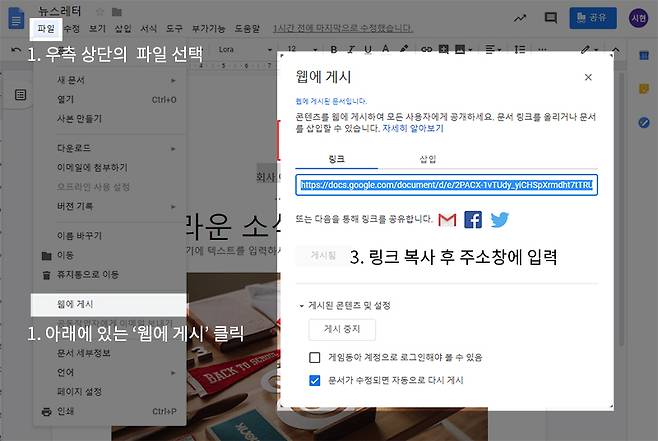Share the link via Twitter icon
Screen dimensions: 658x441
(499, 219)
